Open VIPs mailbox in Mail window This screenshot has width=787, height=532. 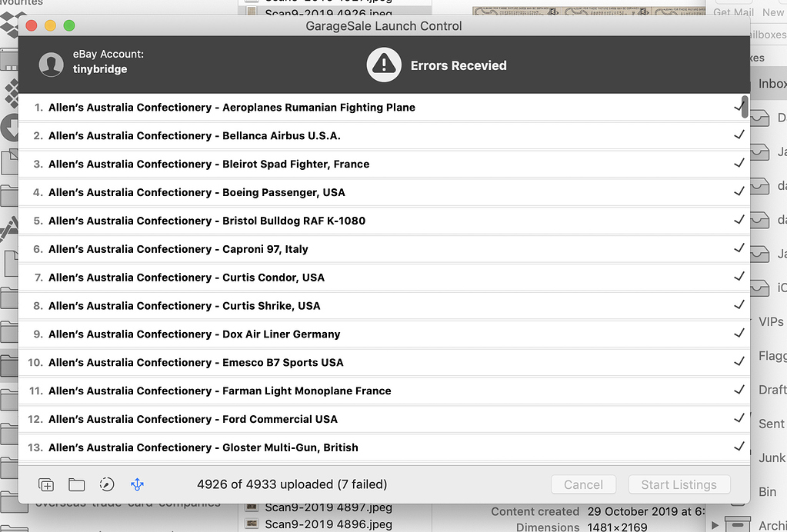[771, 321]
